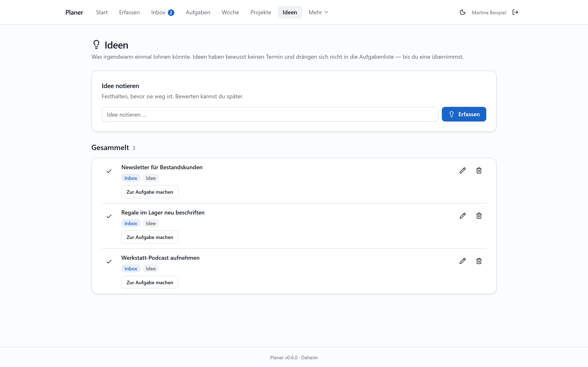Focus the Idee notieren text field
The width and height of the screenshot is (588, 367).
point(270,114)
